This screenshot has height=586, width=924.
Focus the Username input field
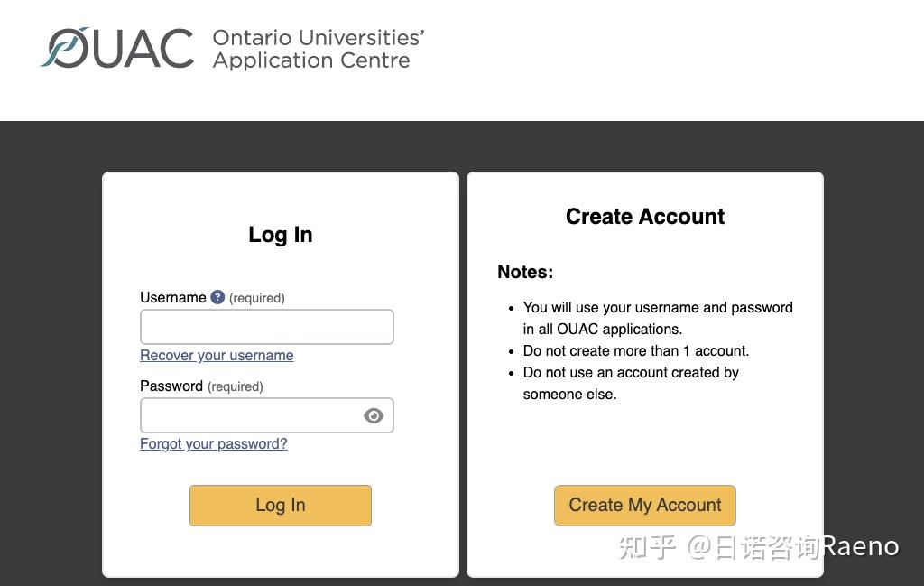266,327
